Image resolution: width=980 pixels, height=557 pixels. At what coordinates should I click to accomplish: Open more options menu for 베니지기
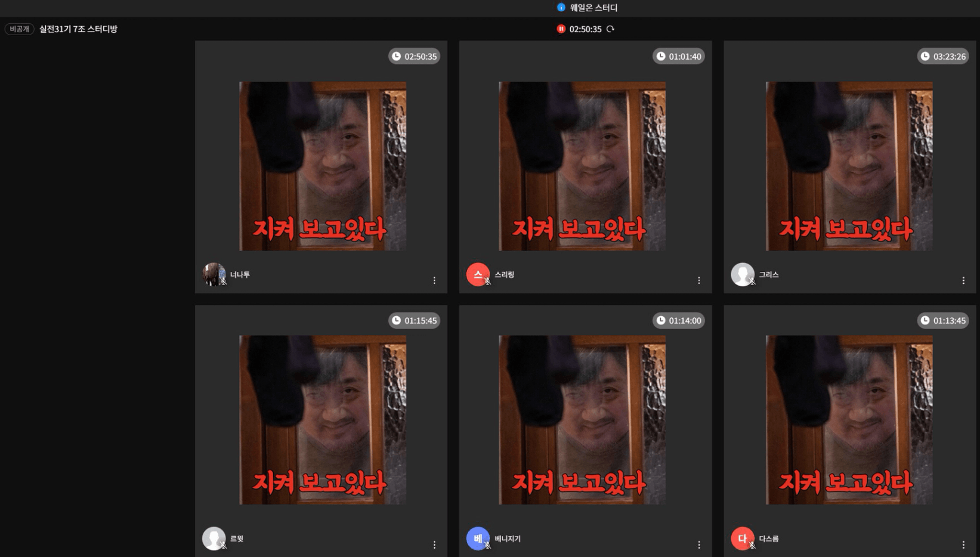(x=699, y=544)
